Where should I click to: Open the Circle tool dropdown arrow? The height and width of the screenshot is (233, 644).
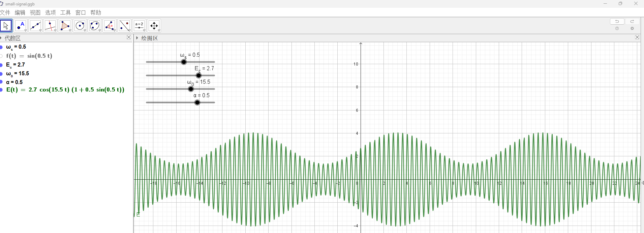coord(85,31)
